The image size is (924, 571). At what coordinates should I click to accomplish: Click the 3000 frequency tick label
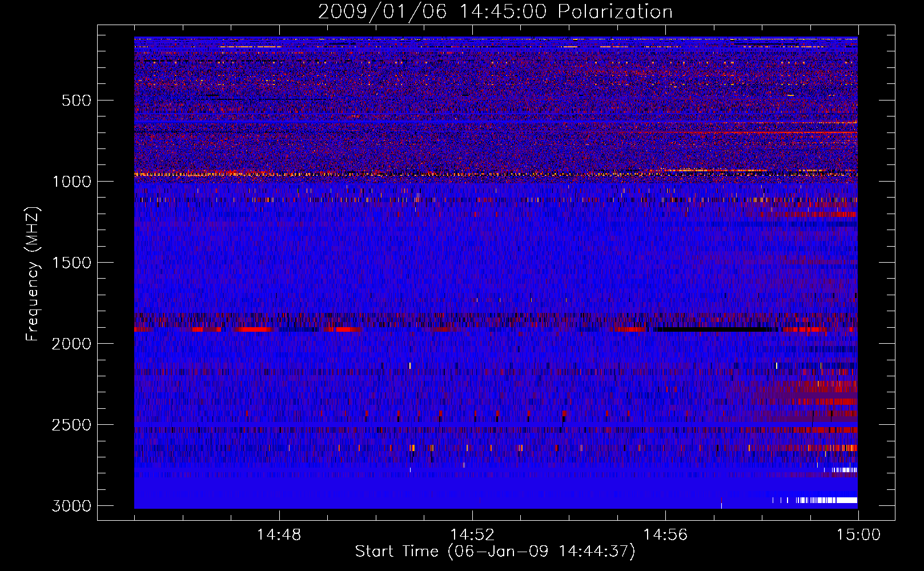[71, 506]
